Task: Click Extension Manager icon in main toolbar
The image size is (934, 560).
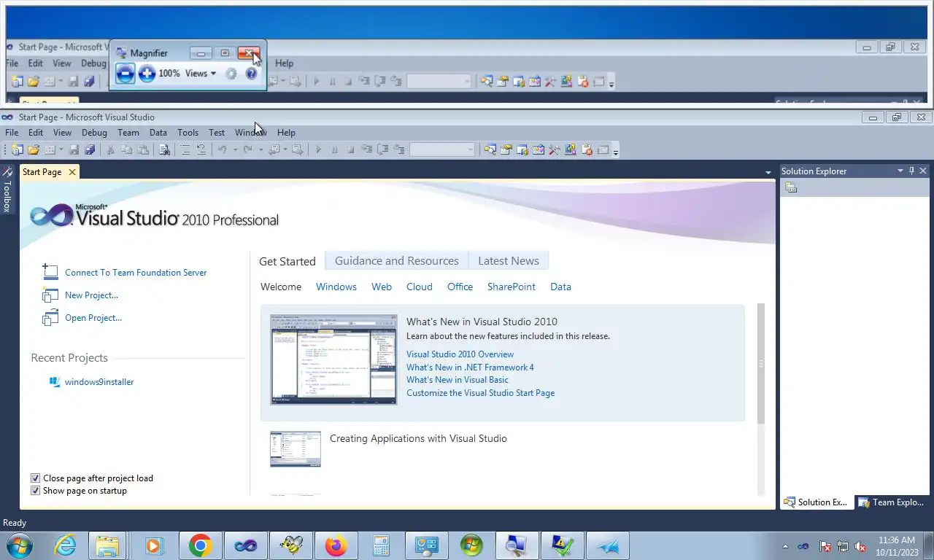Action: pos(570,149)
